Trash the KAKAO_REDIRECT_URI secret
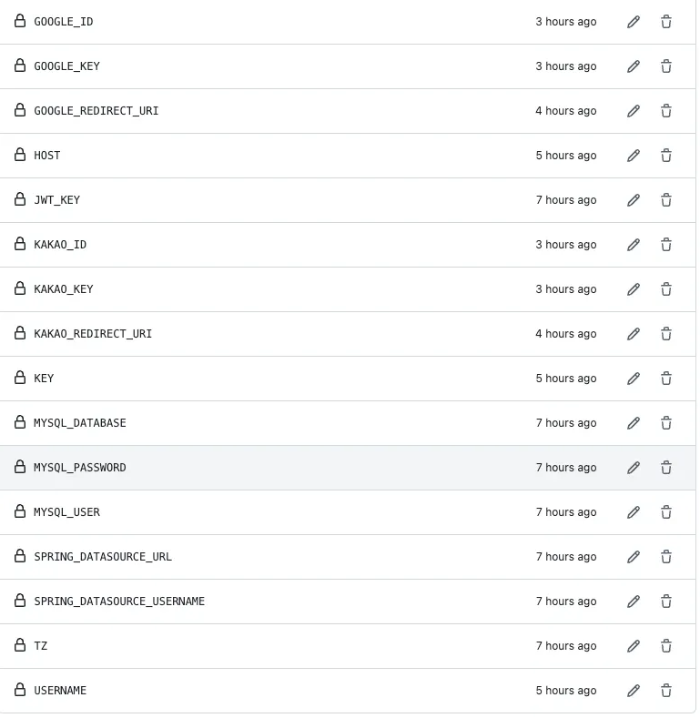This screenshot has height=728, width=700. [x=666, y=334]
